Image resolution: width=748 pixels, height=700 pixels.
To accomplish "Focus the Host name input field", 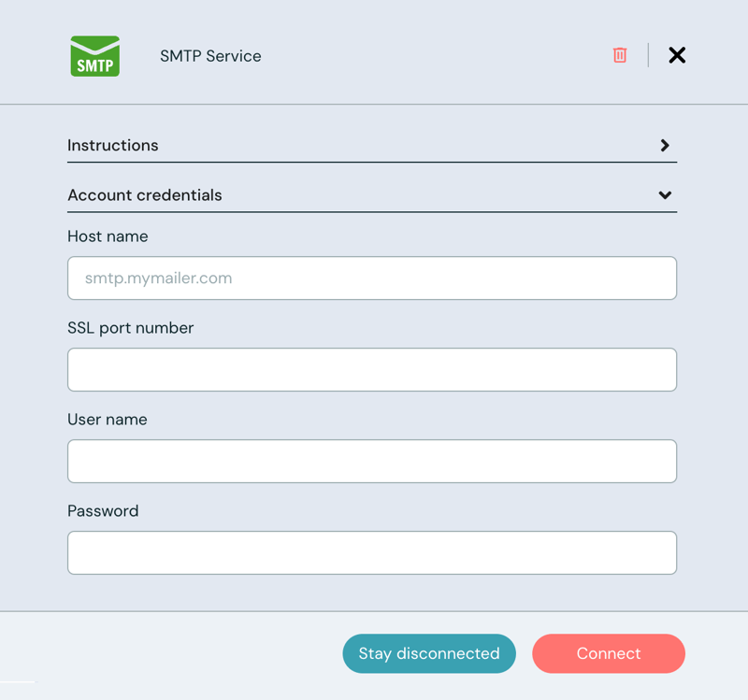I will [x=372, y=279].
